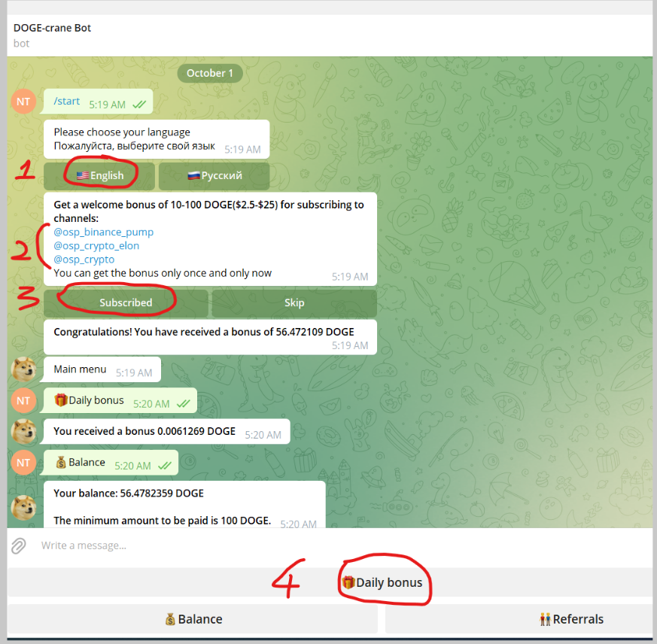Click the Doge avatar beside balance message
The image size is (657, 644).
23,508
